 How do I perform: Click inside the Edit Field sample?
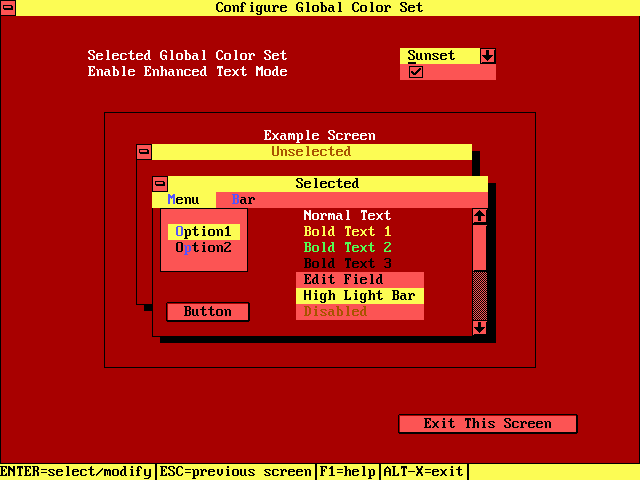[x=360, y=280]
